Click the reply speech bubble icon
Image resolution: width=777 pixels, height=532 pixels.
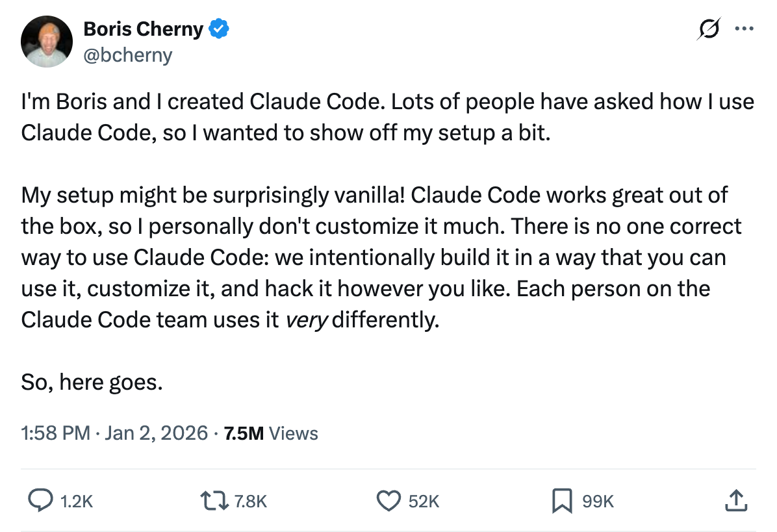click(42, 501)
